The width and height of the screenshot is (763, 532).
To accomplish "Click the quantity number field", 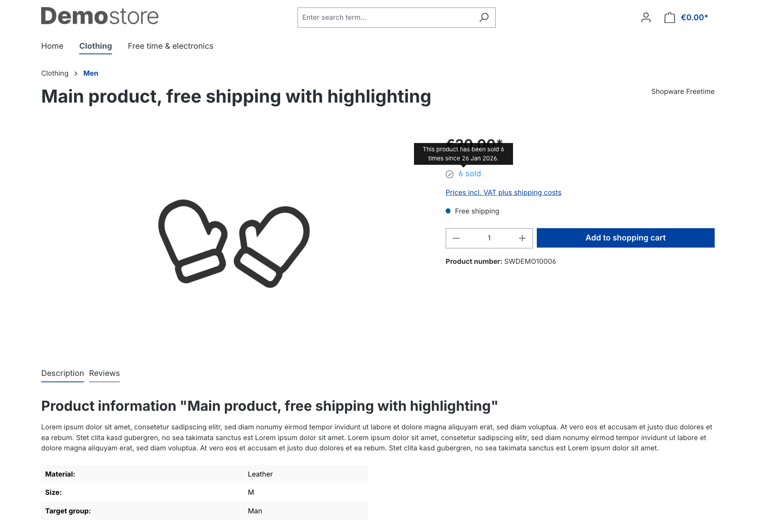I will [x=489, y=238].
